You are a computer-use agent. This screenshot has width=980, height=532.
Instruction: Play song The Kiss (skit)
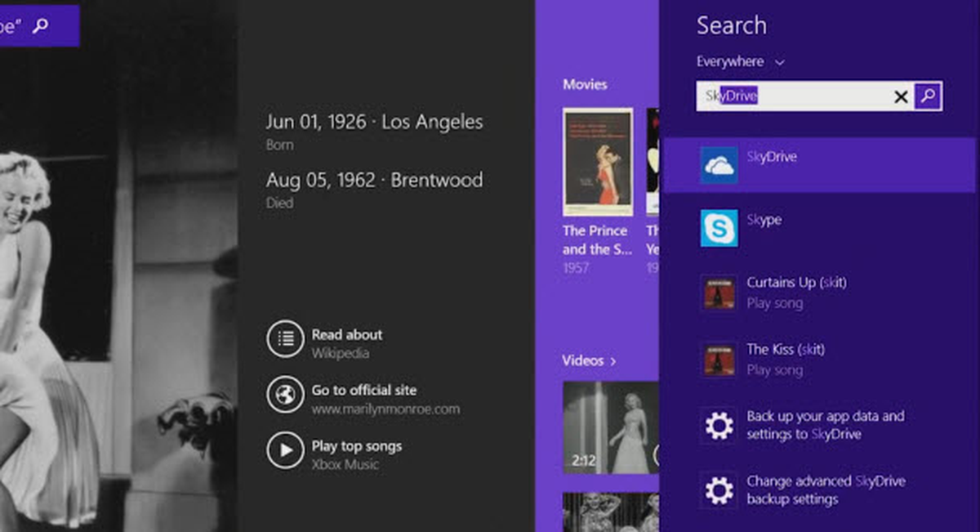point(786,360)
